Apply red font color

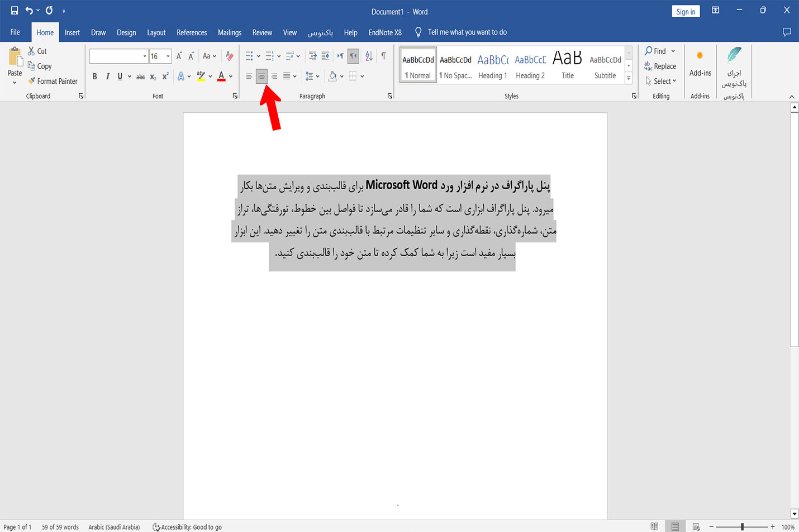coord(221,76)
